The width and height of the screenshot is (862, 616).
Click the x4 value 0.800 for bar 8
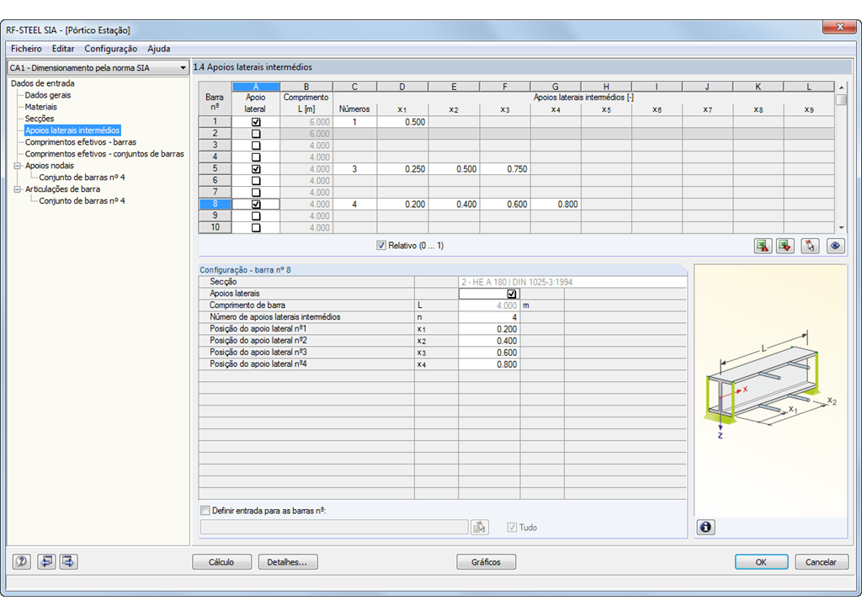pos(556,204)
